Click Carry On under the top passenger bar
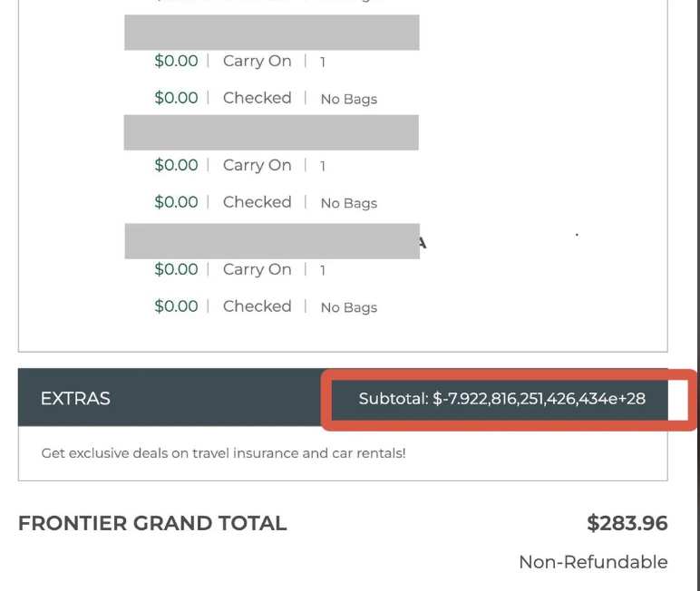Viewport: 700px width, 591px height. pyautogui.click(x=257, y=62)
